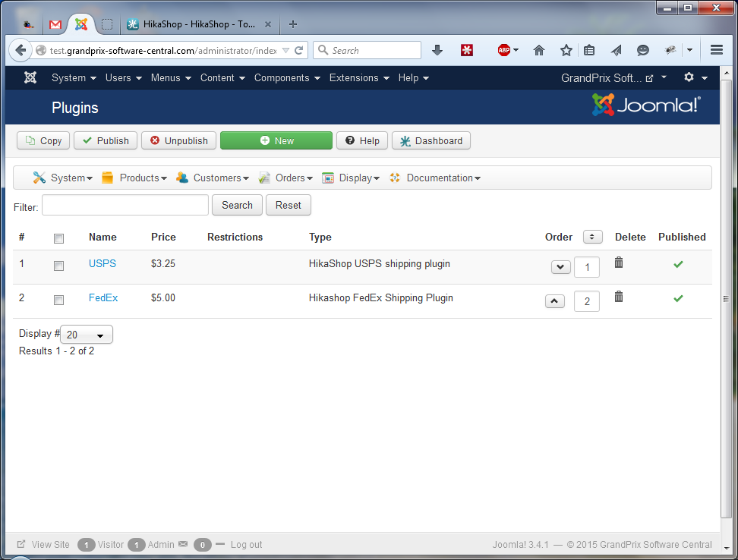The image size is (738, 560).
Task: Click the USPS order number field
Action: (587, 267)
